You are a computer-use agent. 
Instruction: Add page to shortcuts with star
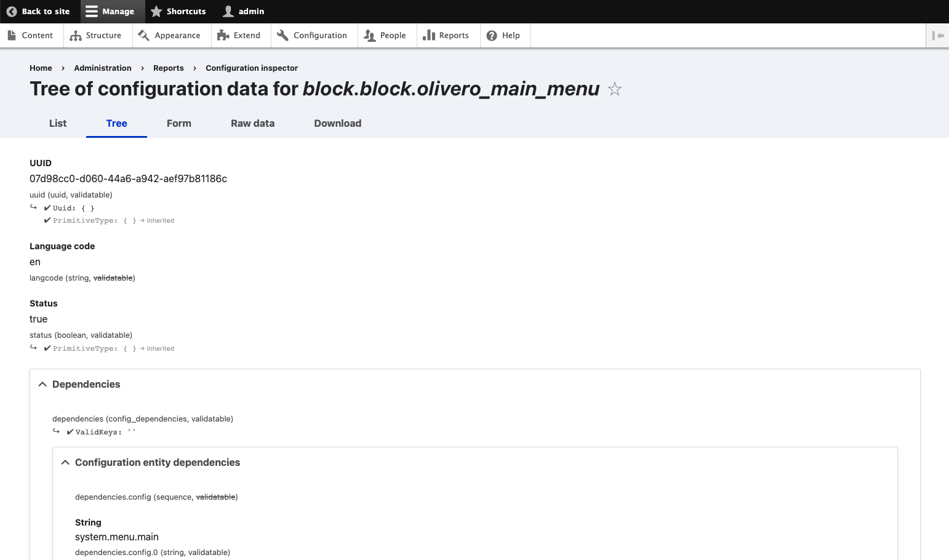pos(614,89)
